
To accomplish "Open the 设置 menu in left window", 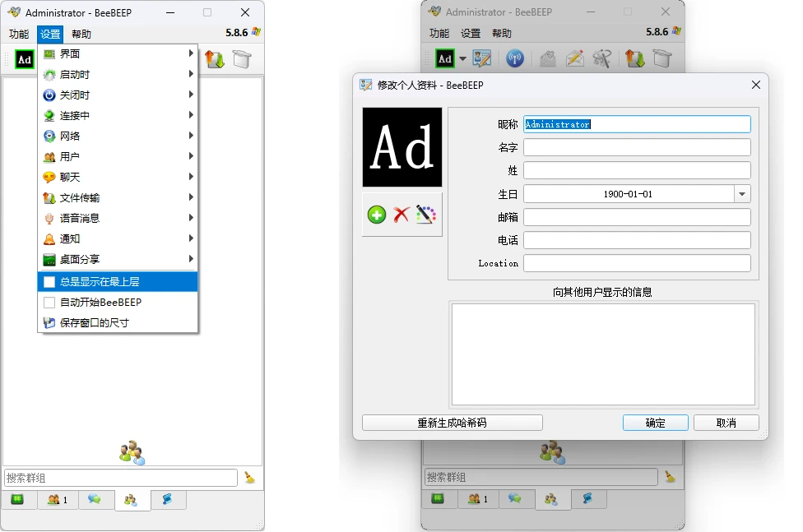I will coord(50,34).
